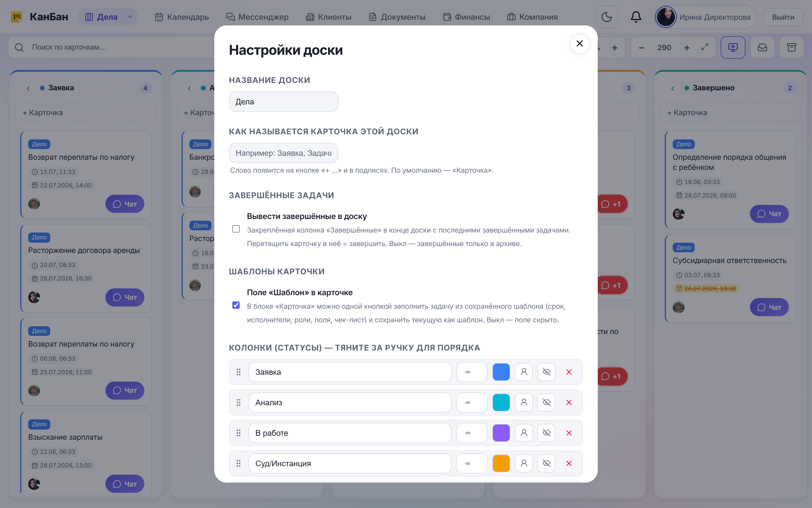812x508 pixels.
Task: Toggle visibility of В работе column
Action: [547, 433]
